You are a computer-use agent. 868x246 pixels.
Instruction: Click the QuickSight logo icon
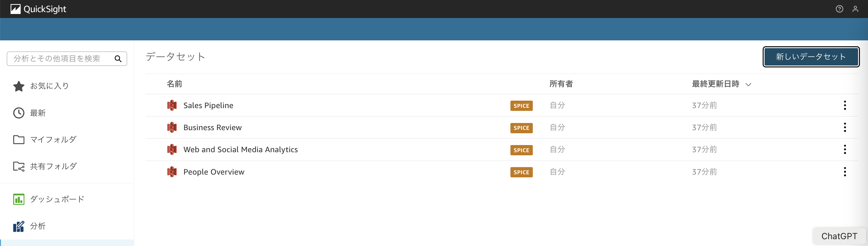[16, 9]
